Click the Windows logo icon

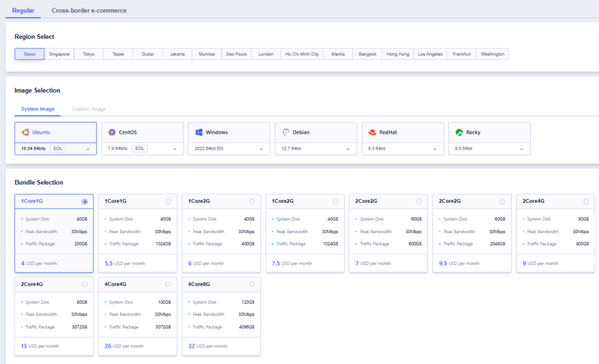pos(199,132)
